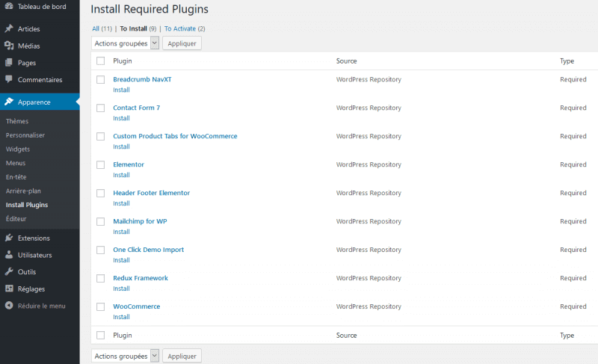This screenshot has width=598, height=364.
Task: Open the Contact Form 7 plugin link
Action: click(137, 108)
